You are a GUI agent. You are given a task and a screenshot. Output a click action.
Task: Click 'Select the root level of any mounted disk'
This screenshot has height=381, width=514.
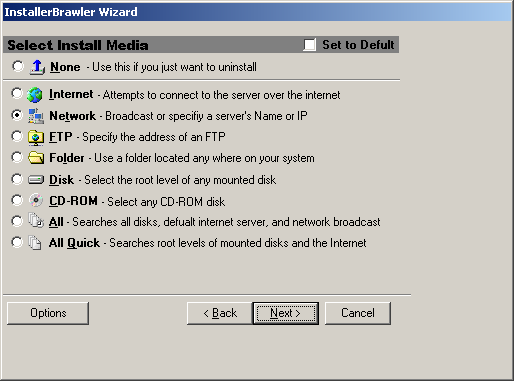[180, 180]
